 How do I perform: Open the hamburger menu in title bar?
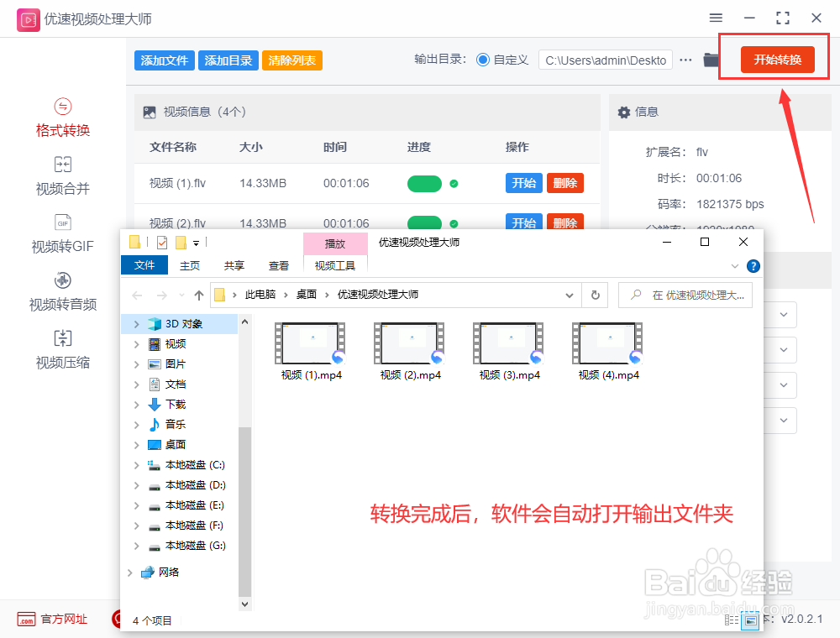[x=716, y=18]
